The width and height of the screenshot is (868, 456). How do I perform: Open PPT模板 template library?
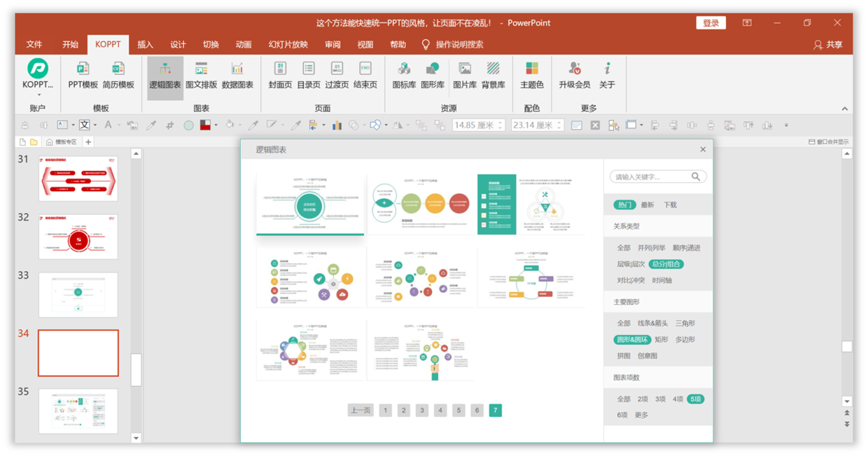click(83, 76)
